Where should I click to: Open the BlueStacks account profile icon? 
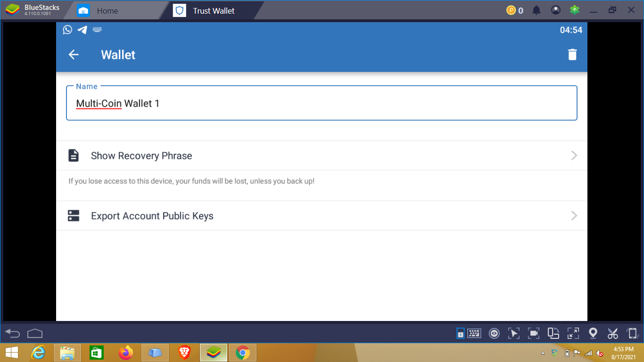(556, 10)
